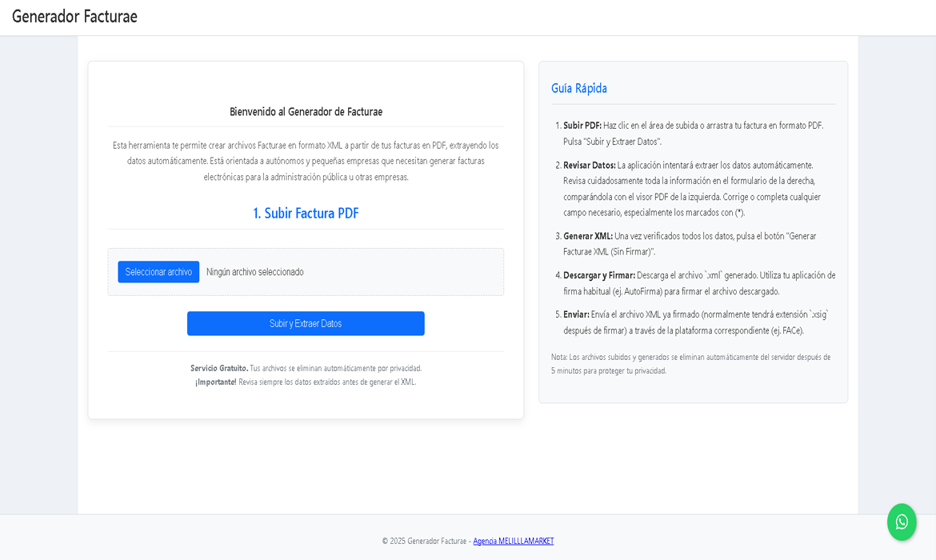Click the 'Ningún archivo seleccionado' file label
Image resolution: width=936 pixels, height=560 pixels.
tap(255, 272)
